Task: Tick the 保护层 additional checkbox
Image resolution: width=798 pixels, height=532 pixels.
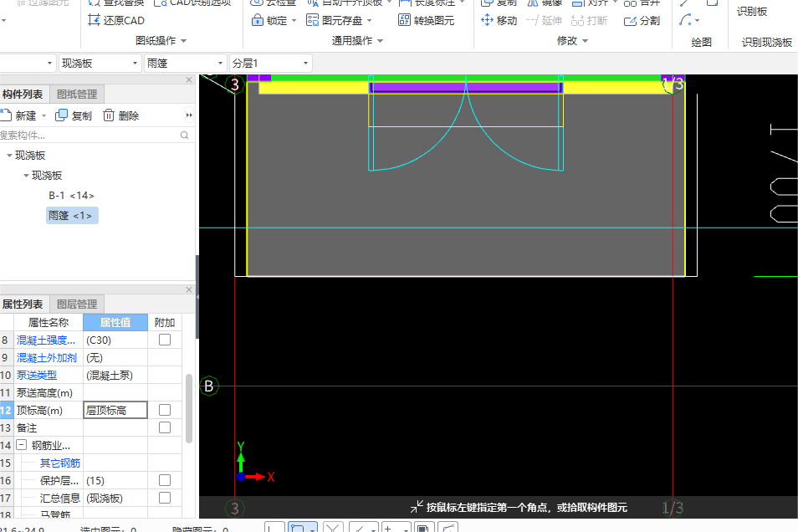Action: click(x=165, y=480)
